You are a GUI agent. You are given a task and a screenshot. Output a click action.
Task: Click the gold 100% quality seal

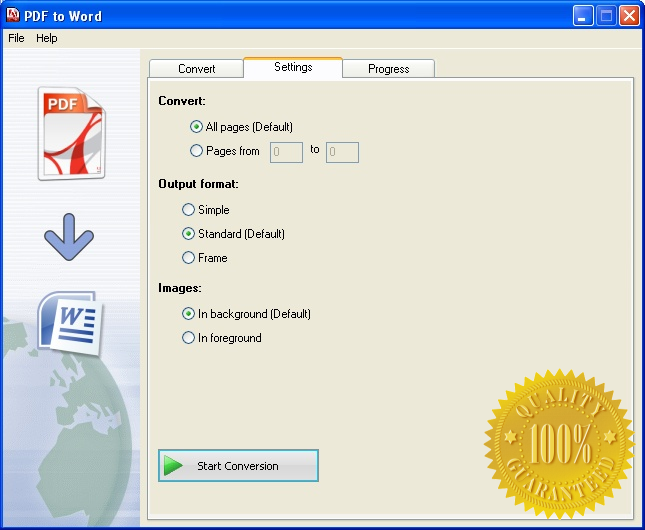point(559,440)
